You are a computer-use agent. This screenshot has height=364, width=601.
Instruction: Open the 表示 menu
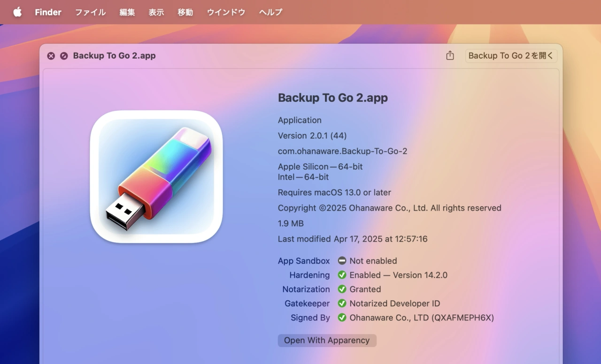pos(156,12)
